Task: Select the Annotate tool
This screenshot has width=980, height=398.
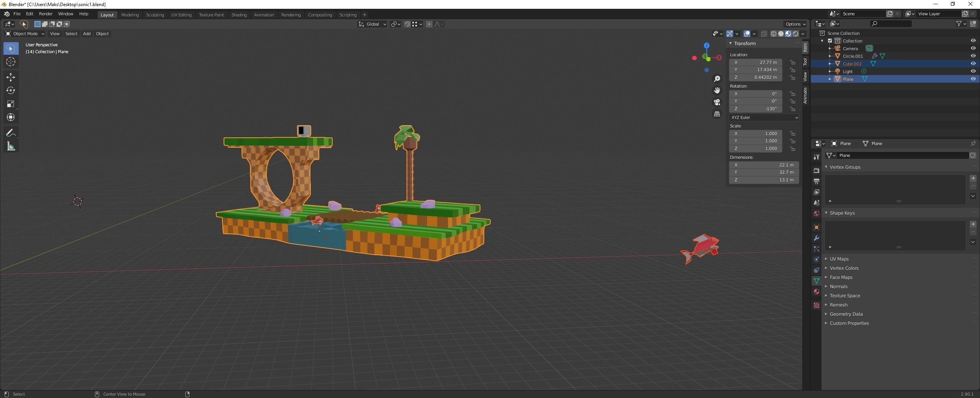Action: tap(11, 133)
